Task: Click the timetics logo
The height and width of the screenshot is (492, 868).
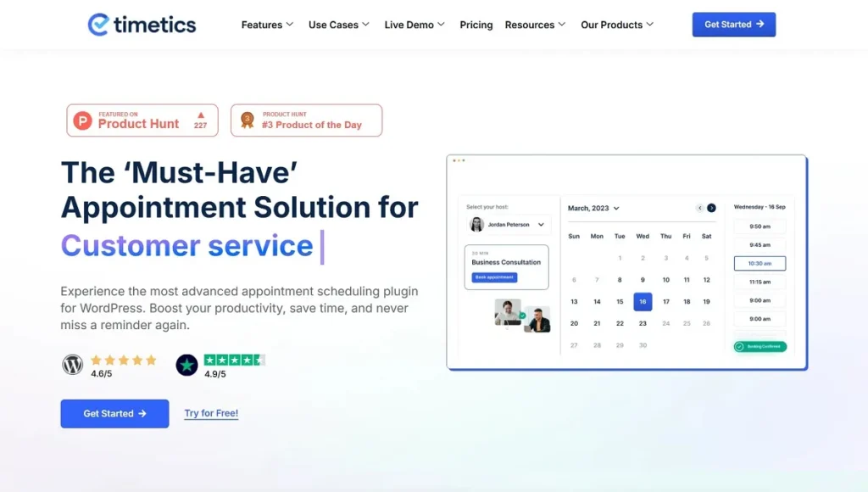Action: click(142, 25)
